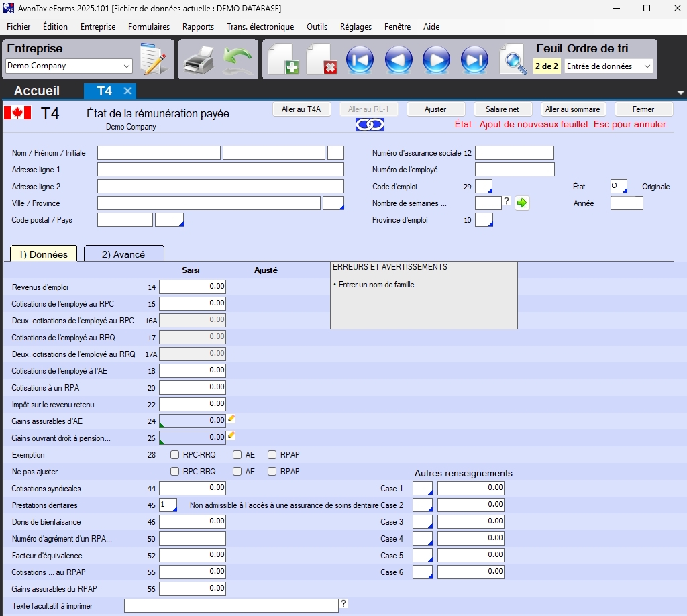
Task: Click the Case 6 amount field
Action: click(x=470, y=572)
